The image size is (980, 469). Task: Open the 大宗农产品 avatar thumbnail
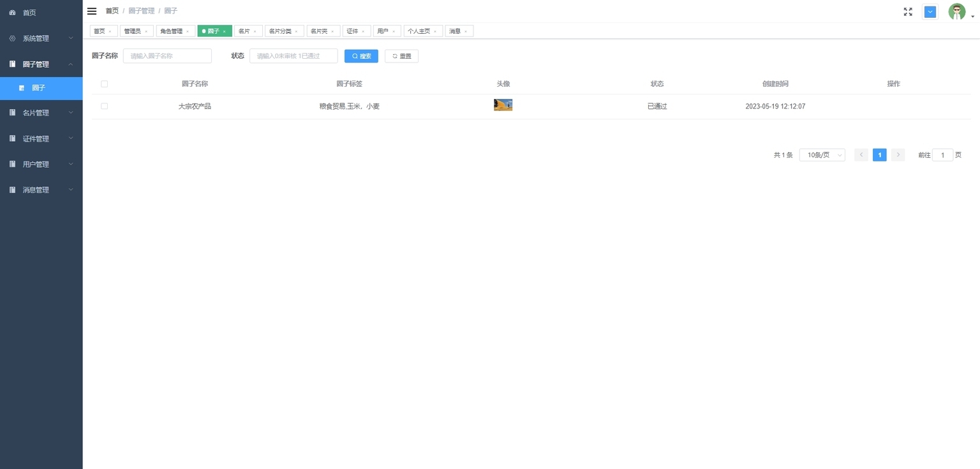pos(503,105)
